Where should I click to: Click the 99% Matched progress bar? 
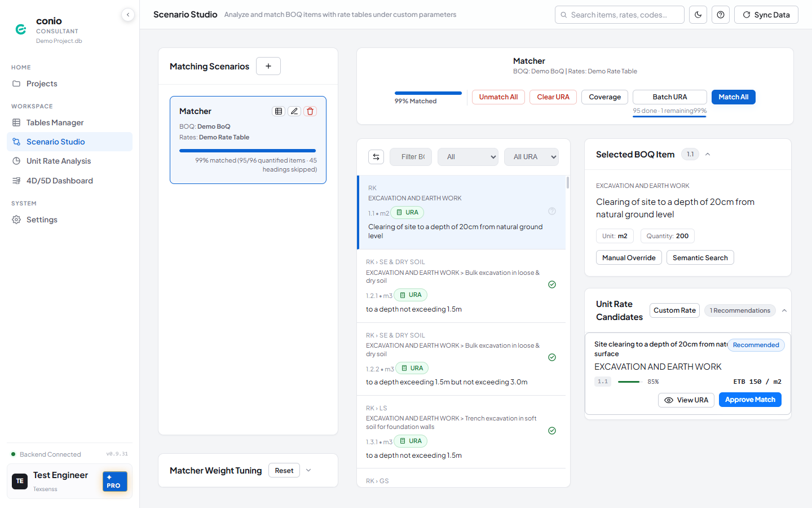428,93
